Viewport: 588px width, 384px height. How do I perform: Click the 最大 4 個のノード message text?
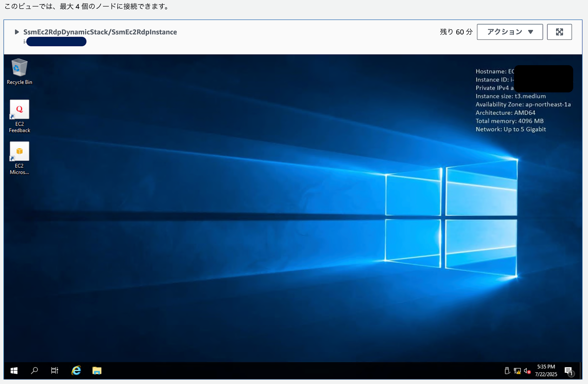pos(87,6)
